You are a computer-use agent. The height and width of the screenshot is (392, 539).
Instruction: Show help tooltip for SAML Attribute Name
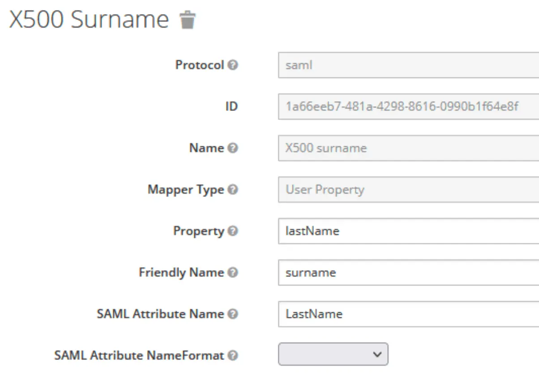tap(232, 314)
